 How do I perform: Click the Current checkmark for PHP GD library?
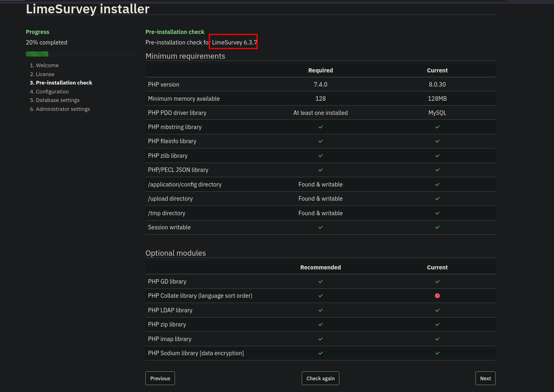pos(437,282)
